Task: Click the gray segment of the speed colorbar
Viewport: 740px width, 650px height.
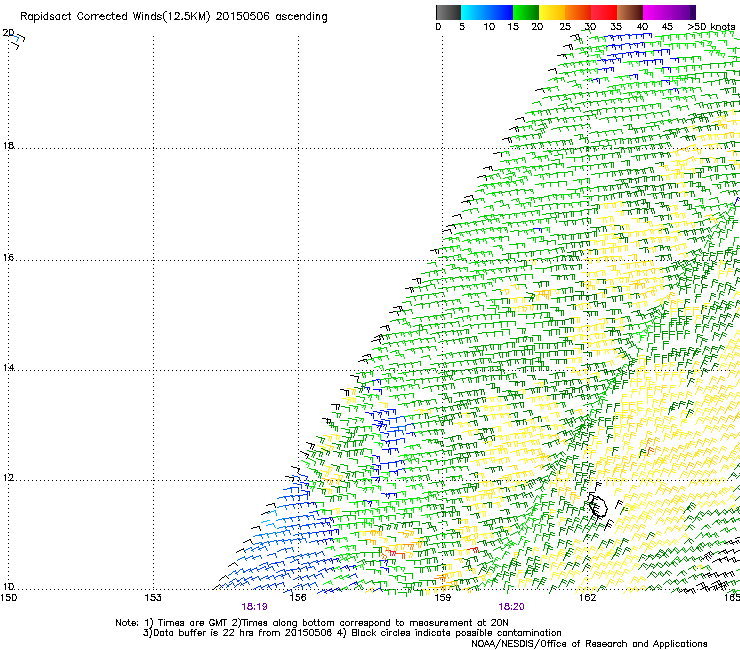Action: click(448, 12)
